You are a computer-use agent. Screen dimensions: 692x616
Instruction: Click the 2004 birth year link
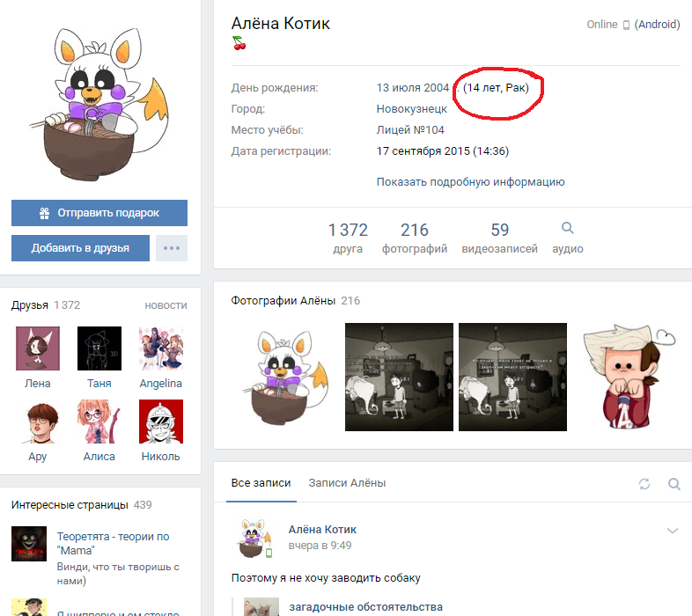pos(437,88)
